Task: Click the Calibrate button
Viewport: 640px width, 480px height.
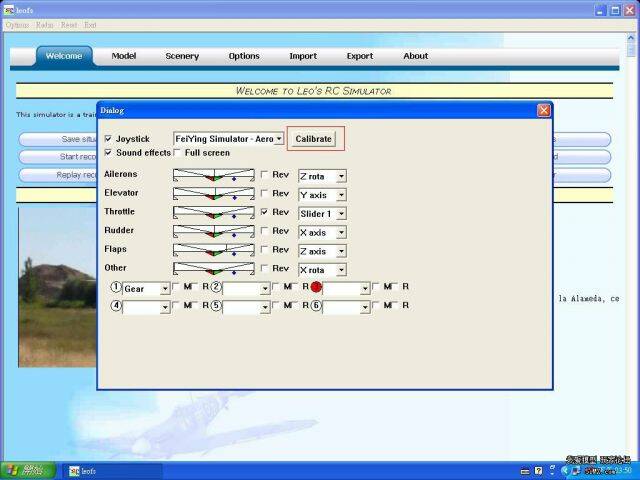Action: pos(313,139)
